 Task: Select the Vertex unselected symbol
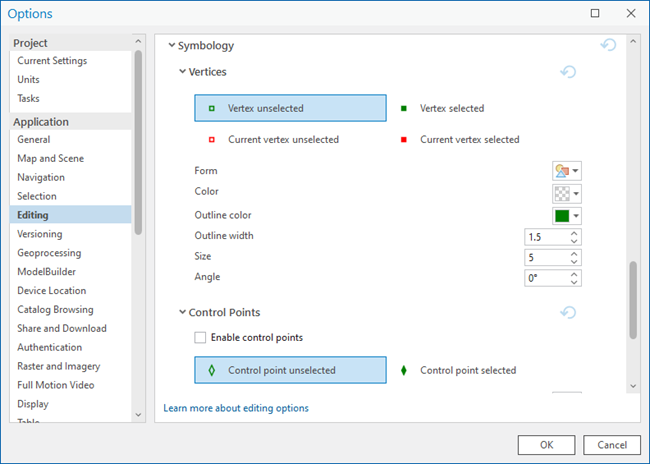[x=290, y=108]
